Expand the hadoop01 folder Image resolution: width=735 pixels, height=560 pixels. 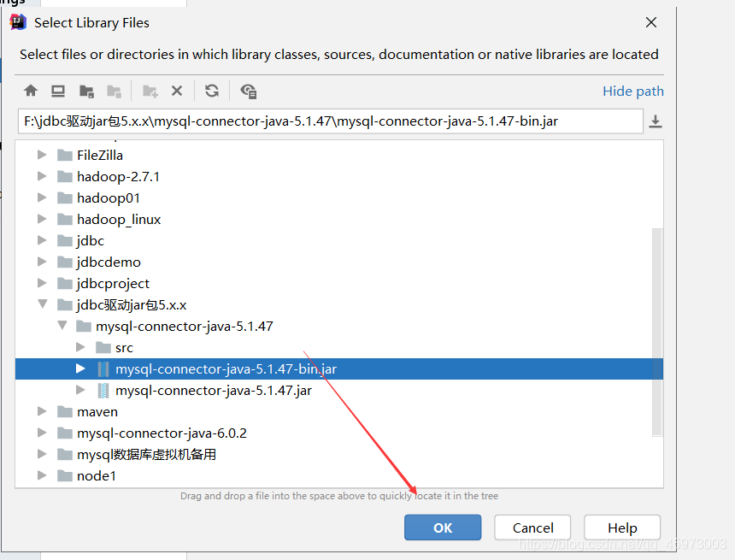coord(42,197)
